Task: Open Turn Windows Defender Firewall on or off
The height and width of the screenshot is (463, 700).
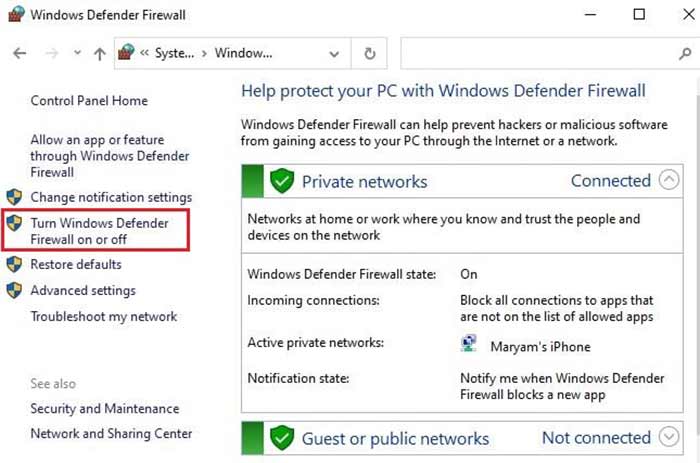Action: [x=99, y=231]
